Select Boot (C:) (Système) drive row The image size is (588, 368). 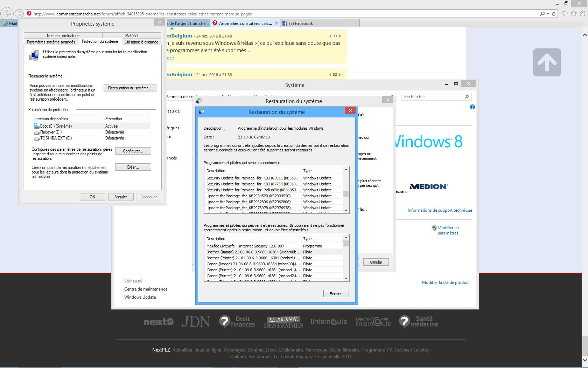click(x=91, y=126)
